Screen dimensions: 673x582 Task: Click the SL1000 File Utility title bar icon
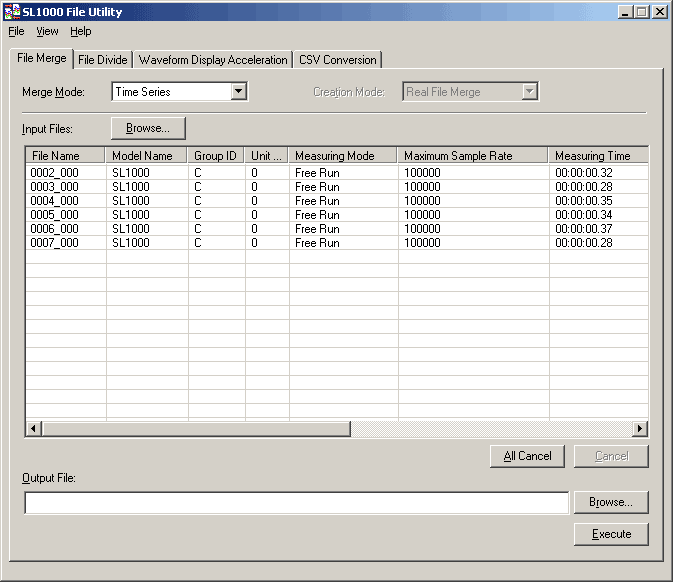(12, 12)
